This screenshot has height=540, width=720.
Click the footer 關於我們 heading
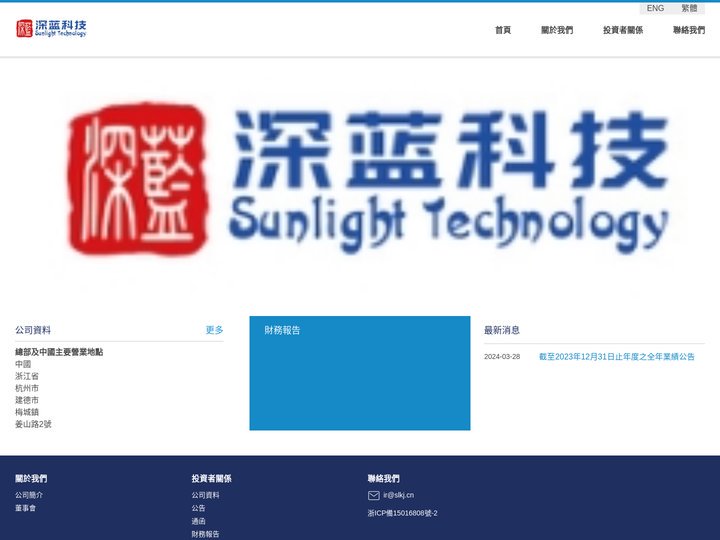(31, 478)
